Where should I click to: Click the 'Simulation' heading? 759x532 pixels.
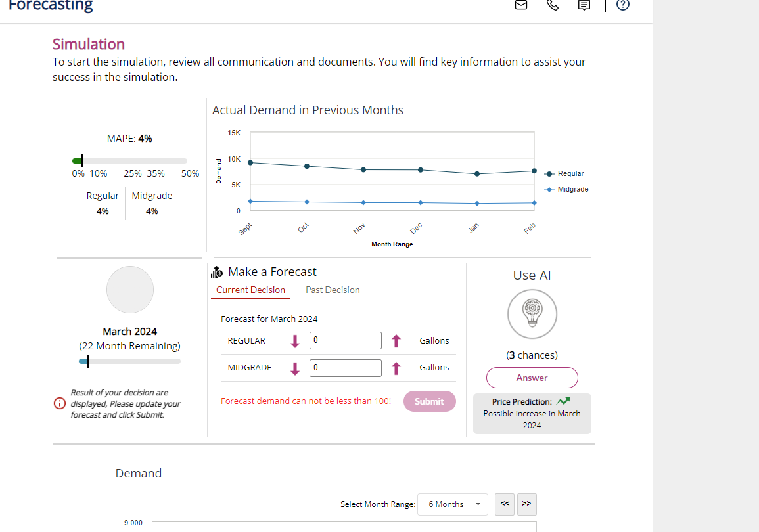point(89,44)
